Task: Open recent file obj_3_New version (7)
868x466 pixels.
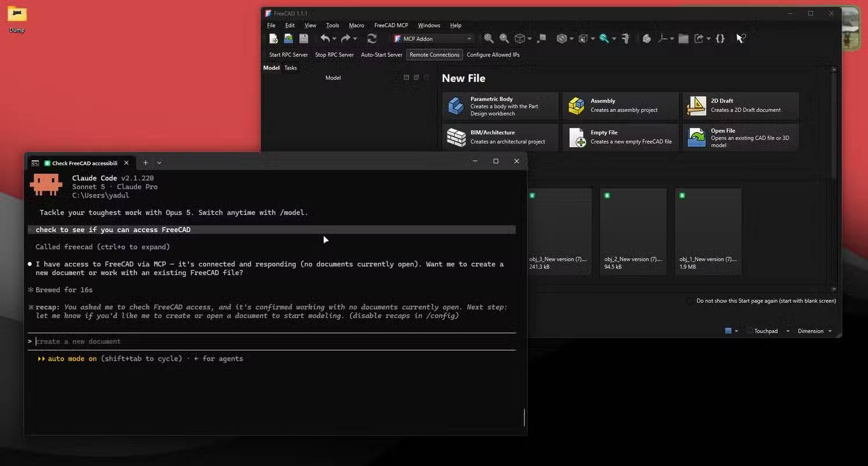Action: [x=558, y=231]
